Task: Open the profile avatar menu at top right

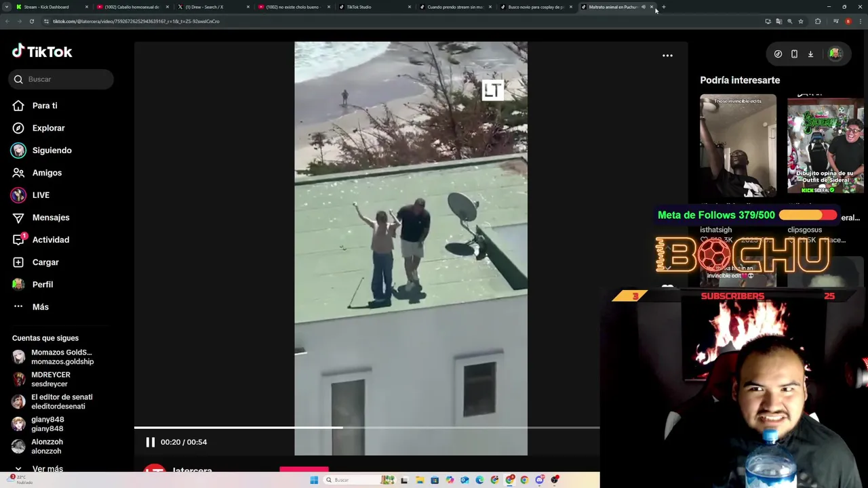Action: [x=835, y=54]
